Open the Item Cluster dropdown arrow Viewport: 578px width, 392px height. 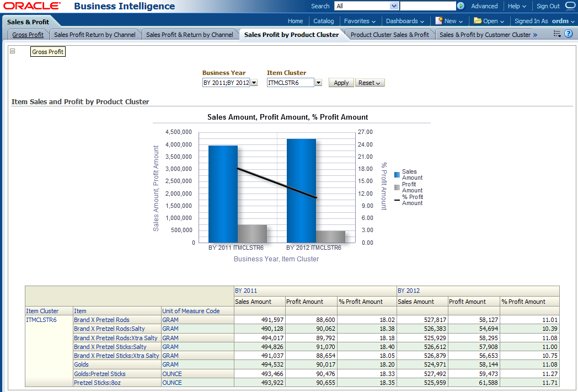318,83
